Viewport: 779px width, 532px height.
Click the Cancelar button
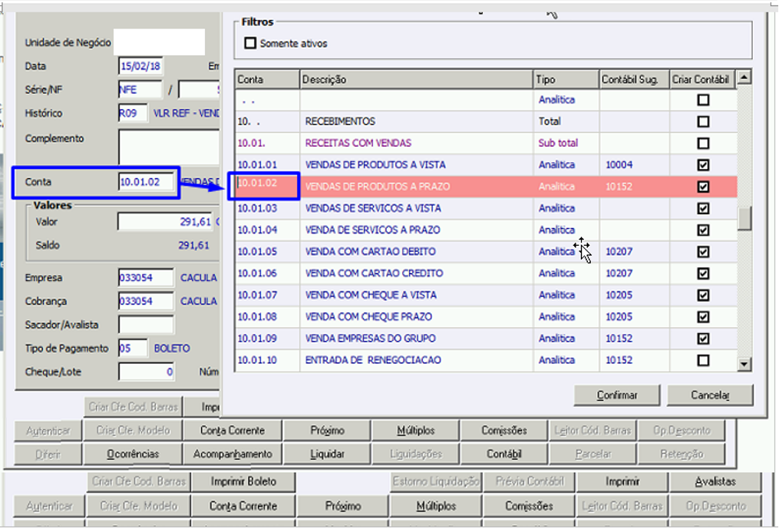click(x=709, y=395)
